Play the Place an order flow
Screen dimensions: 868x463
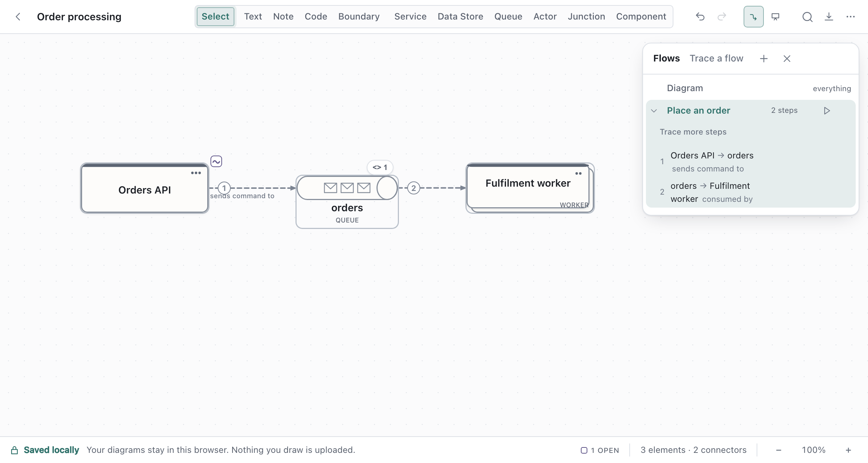[827, 111]
